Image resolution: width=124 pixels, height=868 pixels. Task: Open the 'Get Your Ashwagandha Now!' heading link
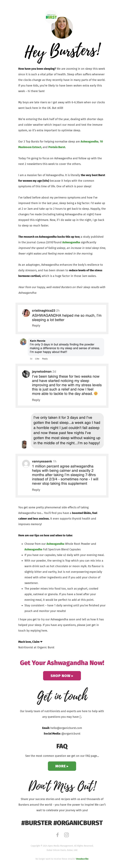point(62,663)
